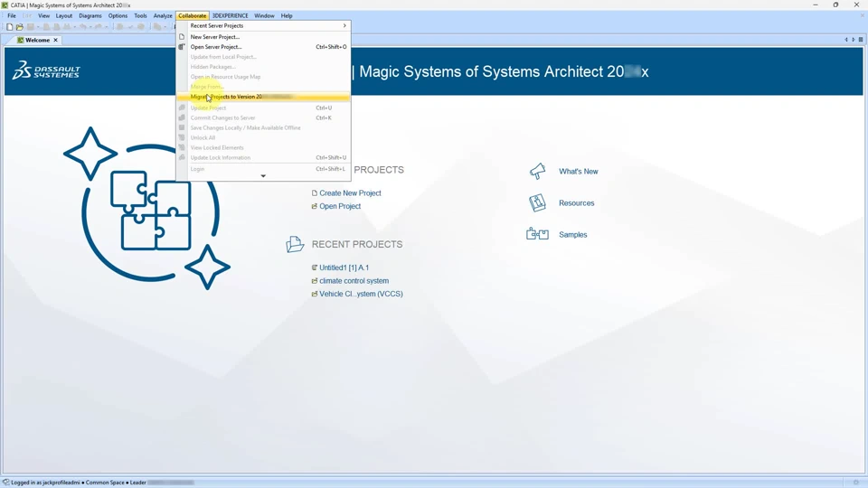Click the Commit Changes to Server icon

point(182,117)
